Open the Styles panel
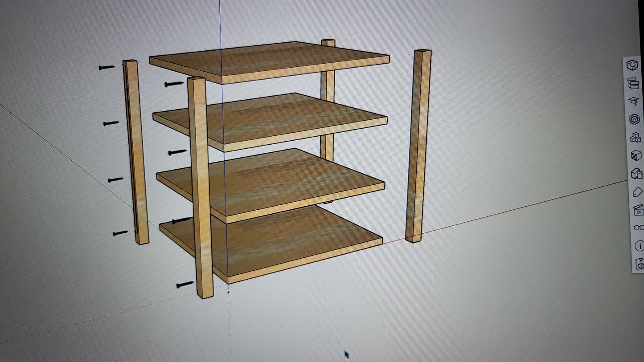The image size is (644, 362). point(636,174)
